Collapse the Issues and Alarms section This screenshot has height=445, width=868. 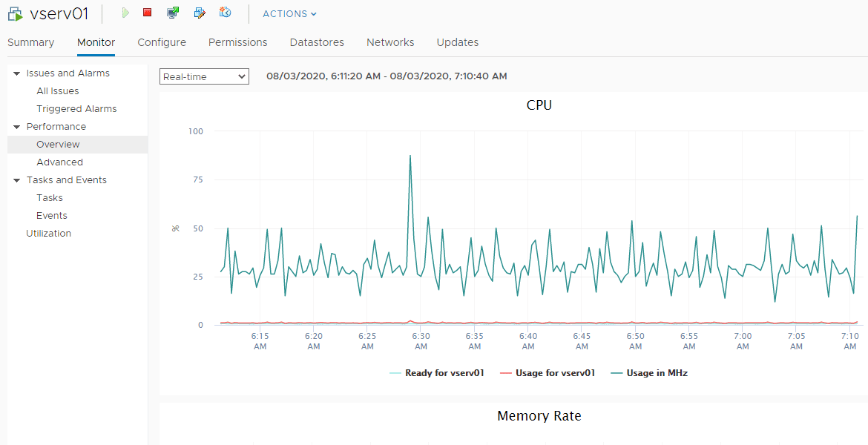[16, 73]
